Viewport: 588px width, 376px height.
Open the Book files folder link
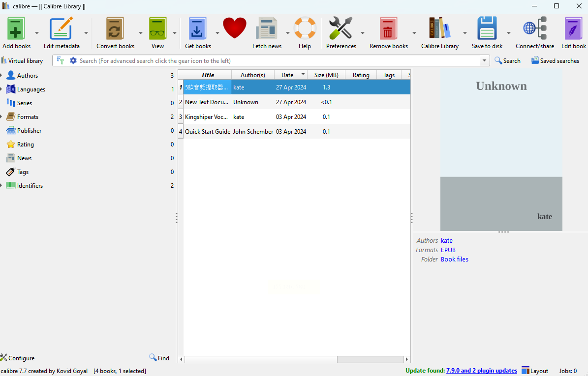[455, 259]
